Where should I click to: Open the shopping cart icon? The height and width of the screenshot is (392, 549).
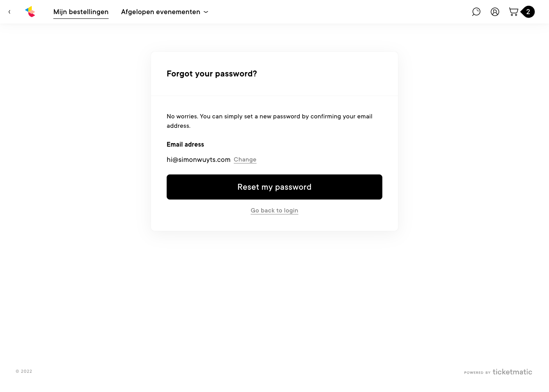[513, 12]
